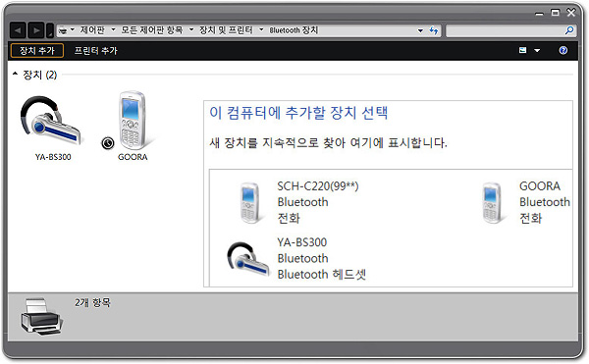The height and width of the screenshot is (364, 589).
Task: Refresh the Bluetooth devices view
Action: [434, 30]
